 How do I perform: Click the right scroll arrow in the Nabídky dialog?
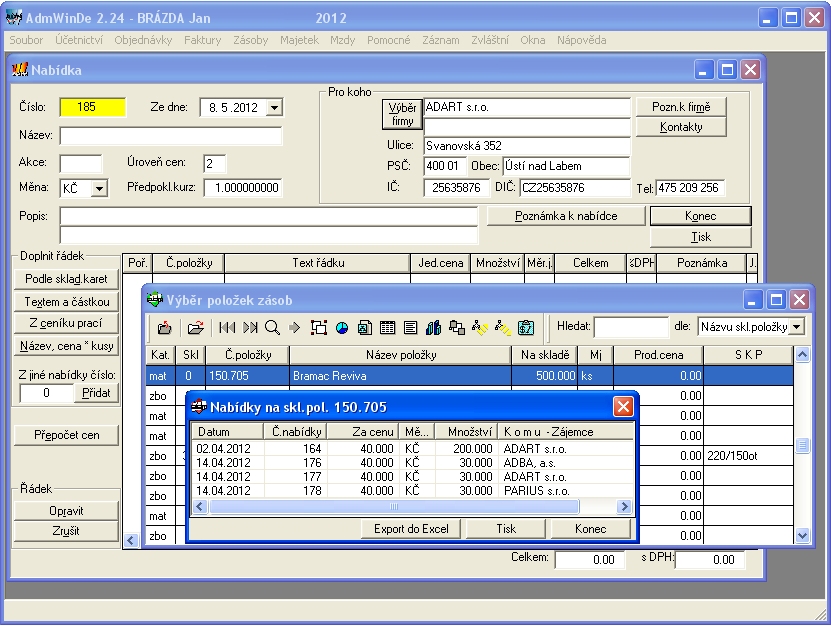(x=624, y=507)
